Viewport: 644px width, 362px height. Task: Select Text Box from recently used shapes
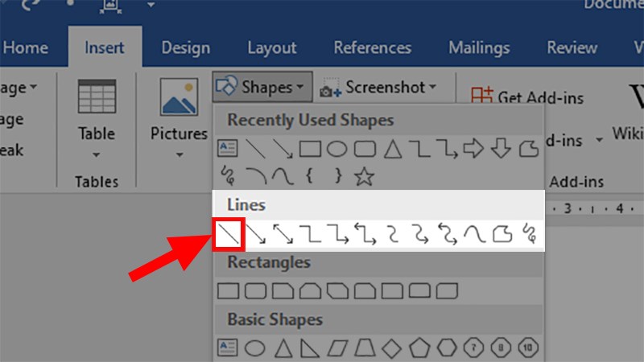click(228, 149)
